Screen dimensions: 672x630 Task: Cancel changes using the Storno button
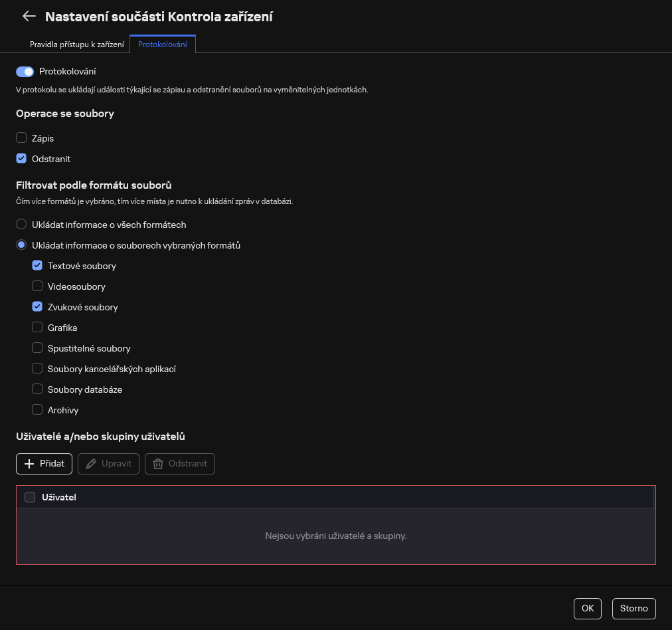(x=633, y=608)
